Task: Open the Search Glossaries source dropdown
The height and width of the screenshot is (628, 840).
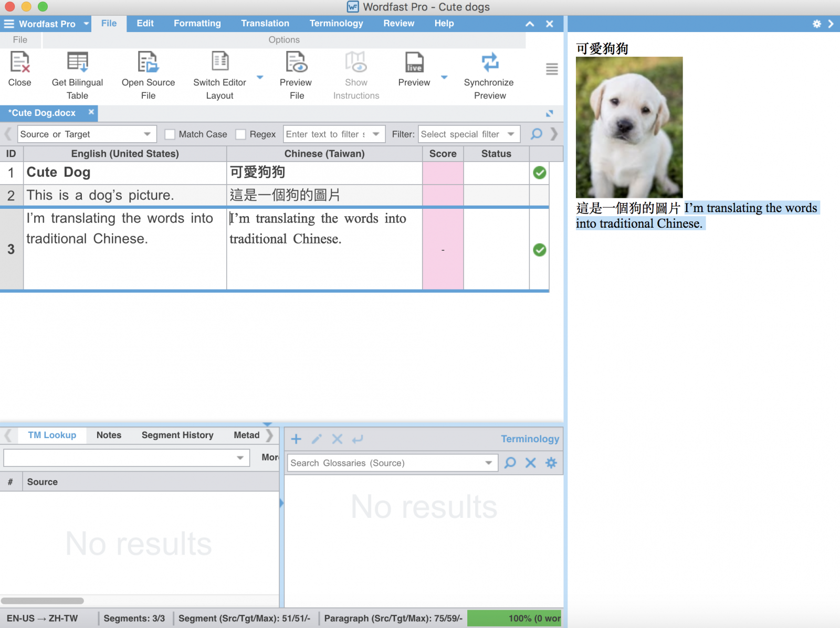Action: click(x=488, y=463)
